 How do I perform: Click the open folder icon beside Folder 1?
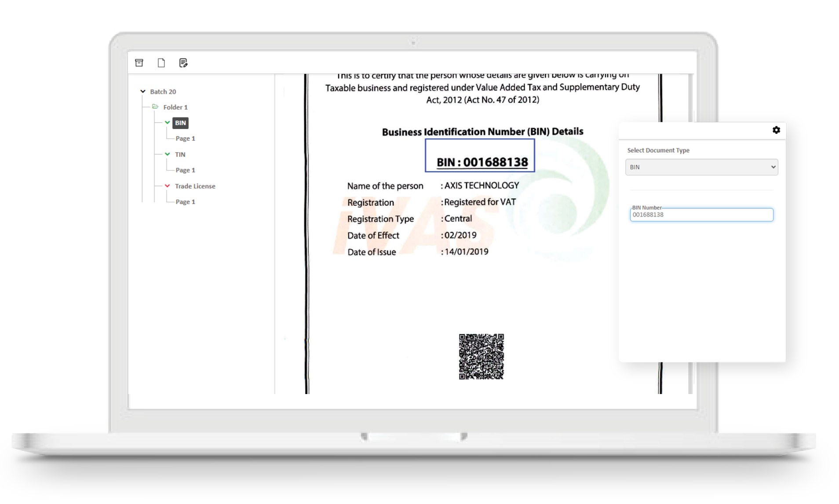pos(155,107)
